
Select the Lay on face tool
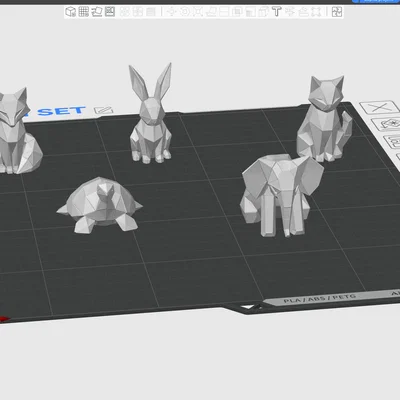(211, 12)
